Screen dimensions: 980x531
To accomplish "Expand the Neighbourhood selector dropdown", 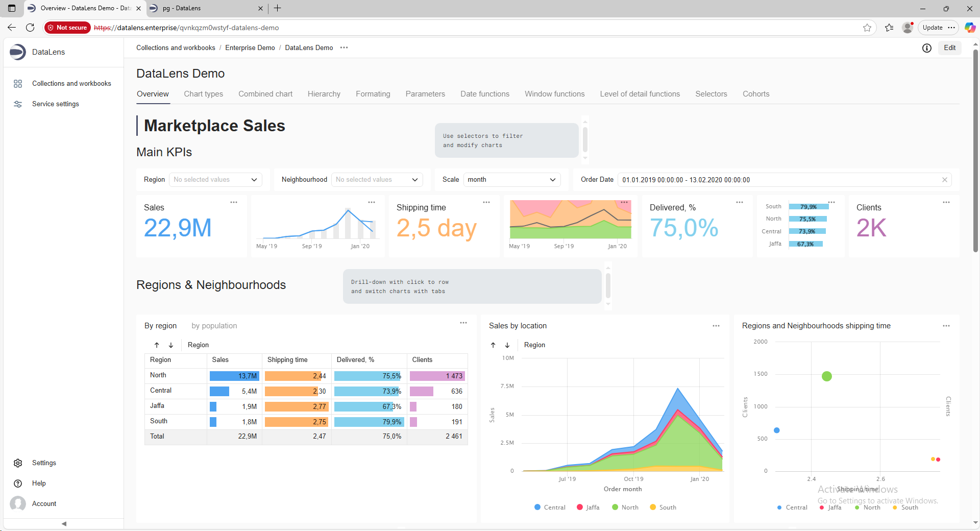I will (377, 180).
